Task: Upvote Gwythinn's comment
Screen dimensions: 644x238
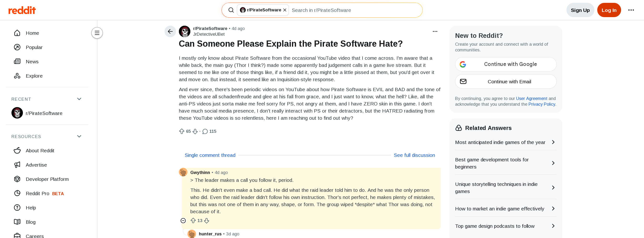Action: (193, 221)
